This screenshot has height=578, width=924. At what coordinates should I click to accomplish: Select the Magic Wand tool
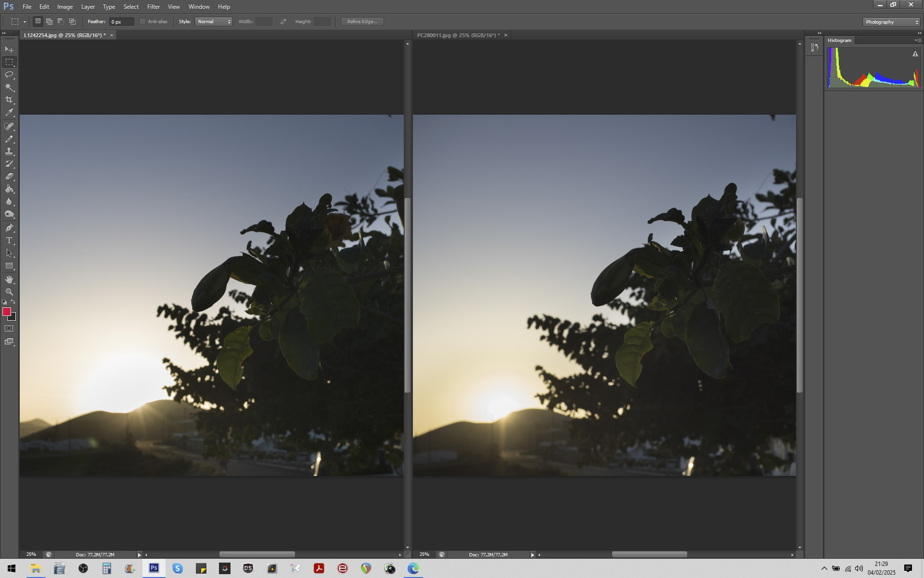[9, 87]
